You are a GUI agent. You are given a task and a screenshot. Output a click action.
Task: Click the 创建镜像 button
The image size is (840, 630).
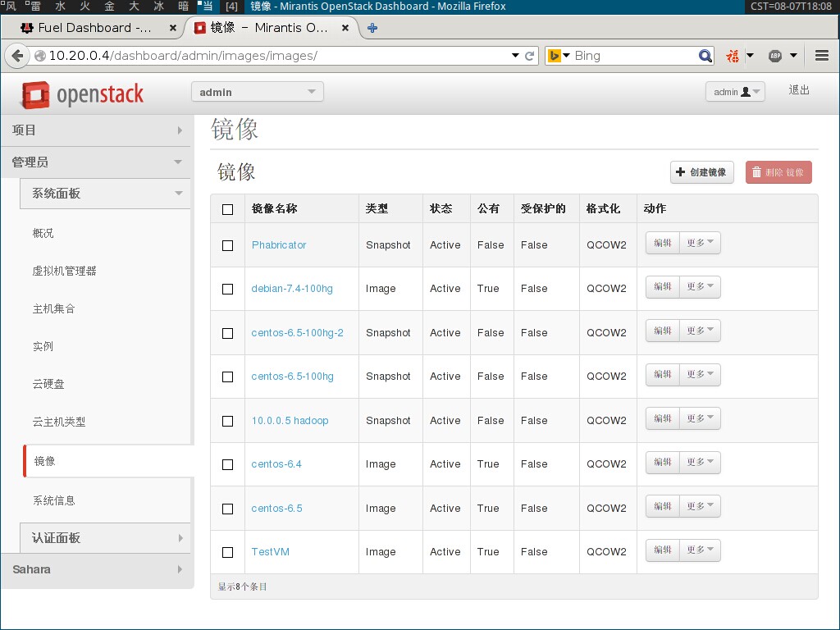click(702, 172)
